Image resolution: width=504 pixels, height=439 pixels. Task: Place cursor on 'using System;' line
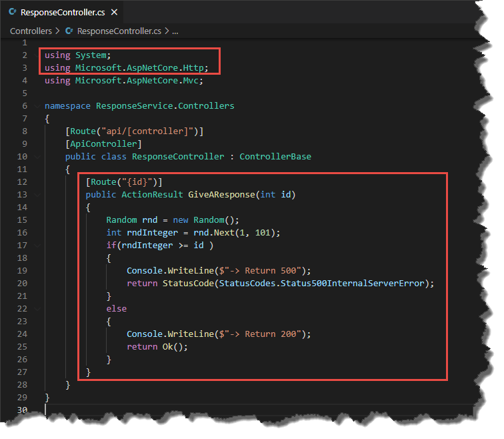77,55
